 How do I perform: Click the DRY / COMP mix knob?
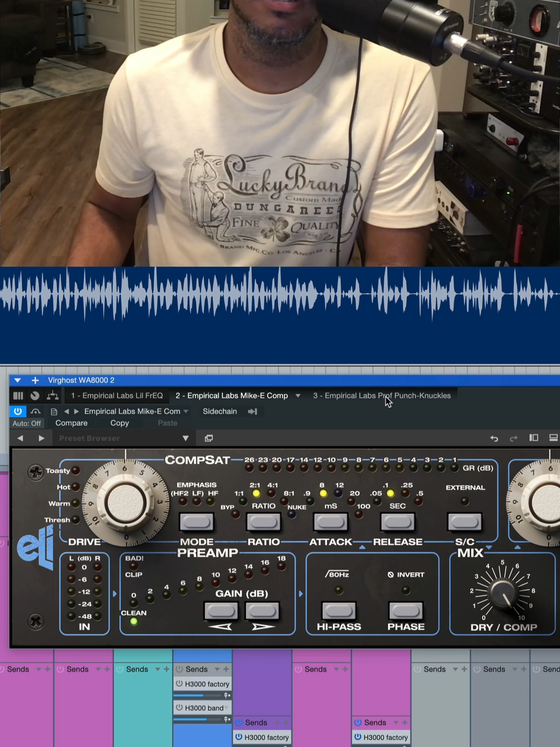point(502,593)
